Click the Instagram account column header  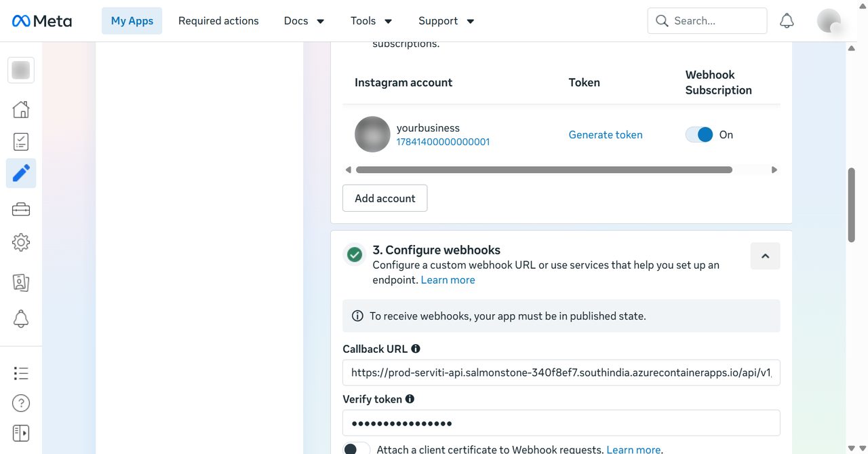click(403, 82)
